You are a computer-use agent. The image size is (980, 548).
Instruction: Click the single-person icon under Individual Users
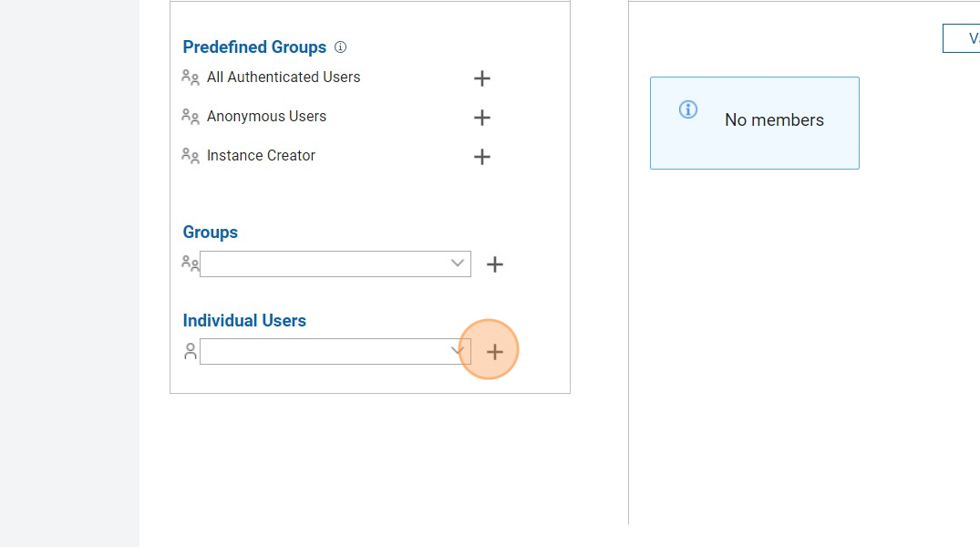click(x=191, y=351)
